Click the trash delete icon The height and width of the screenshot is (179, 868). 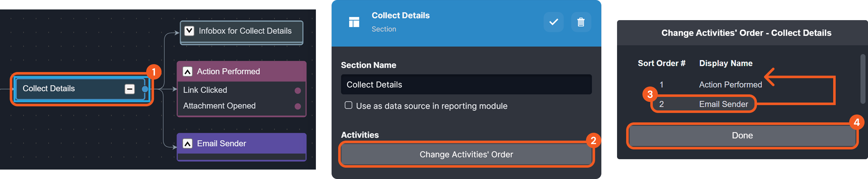(581, 22)
